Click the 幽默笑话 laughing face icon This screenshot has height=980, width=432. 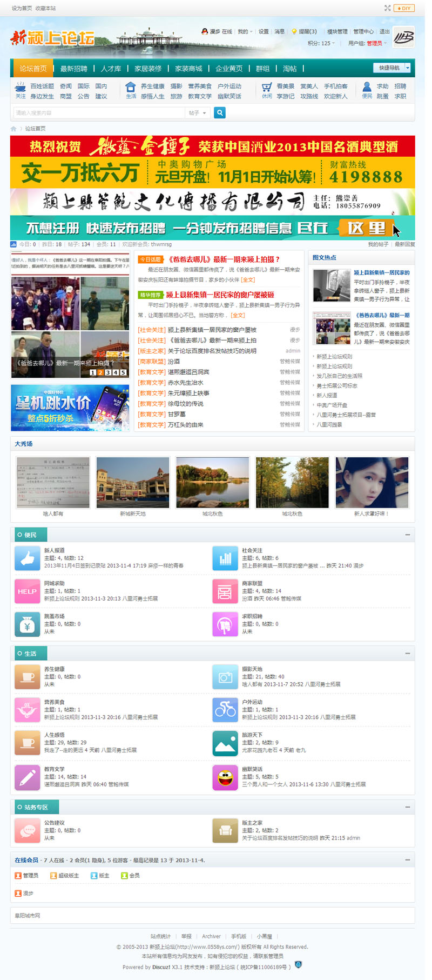coord(225,777)
